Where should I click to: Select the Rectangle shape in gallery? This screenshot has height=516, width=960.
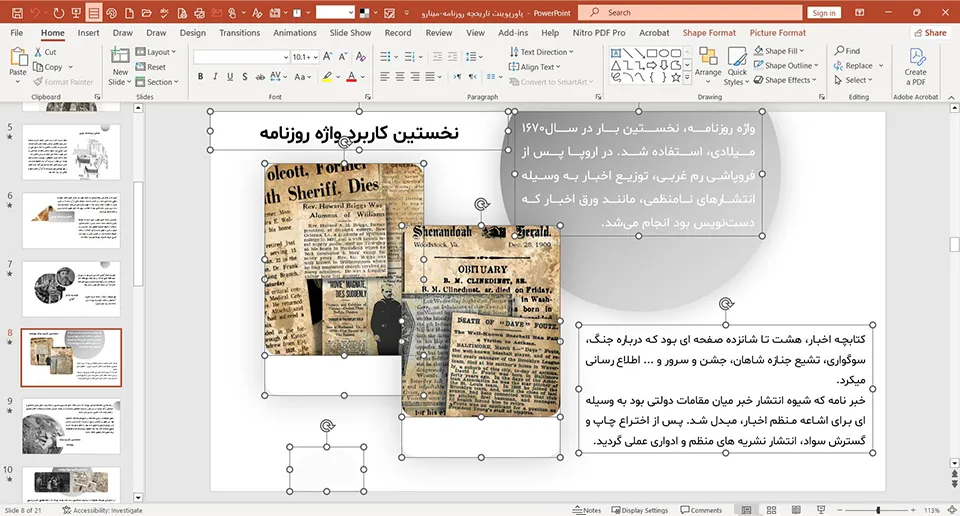[652, 53]
